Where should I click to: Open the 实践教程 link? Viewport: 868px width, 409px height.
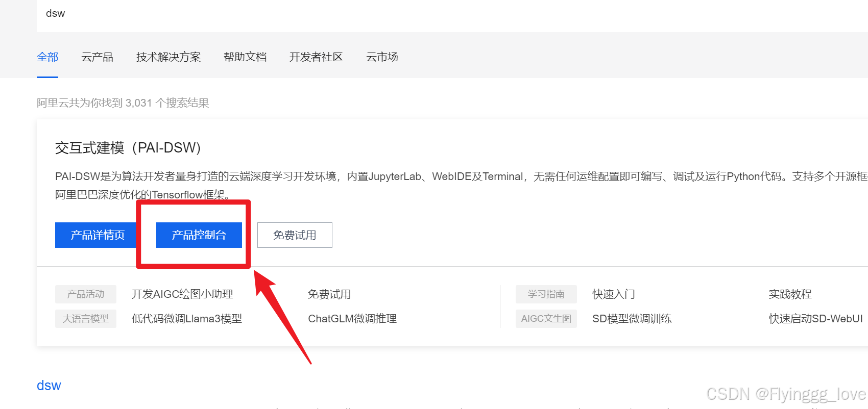tap(790, 294)
